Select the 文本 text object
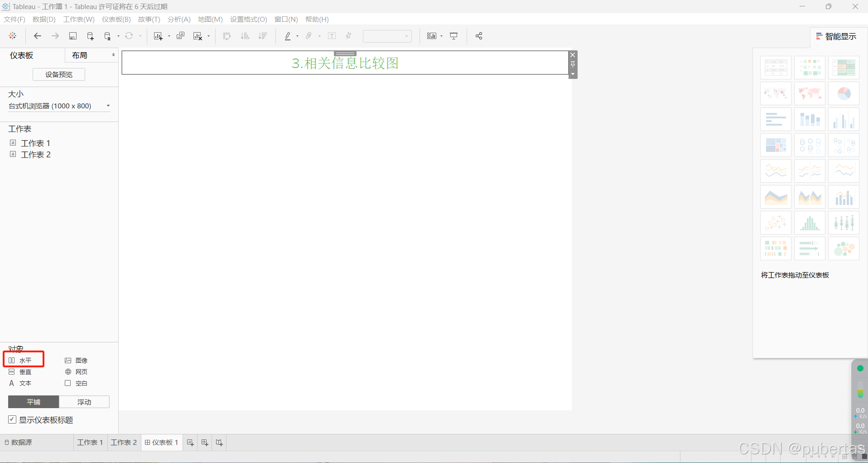Screen dimensions: 868x463 click(x=20, y=383)
